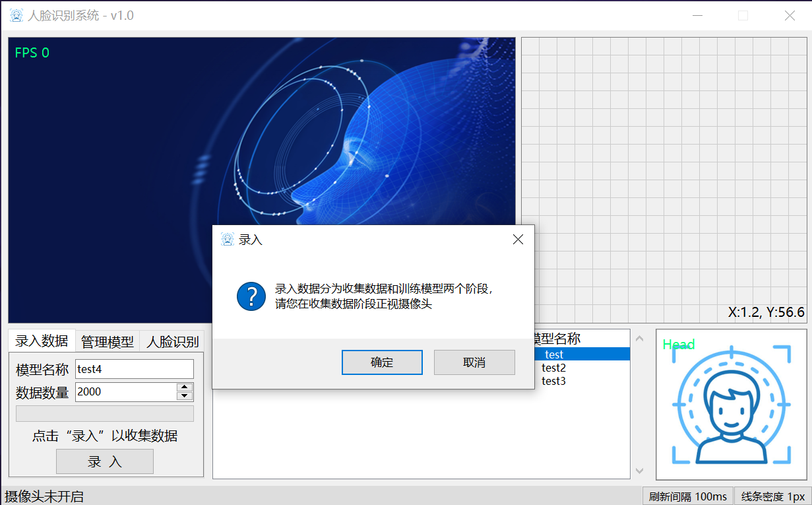
Task: Click the robot icon in the 录入 dialog title
Action: pyautogui.click(x=228, y=239)
